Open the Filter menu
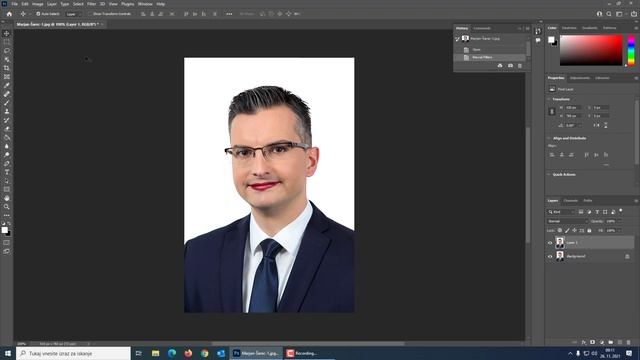 click(x=91, y=4)
